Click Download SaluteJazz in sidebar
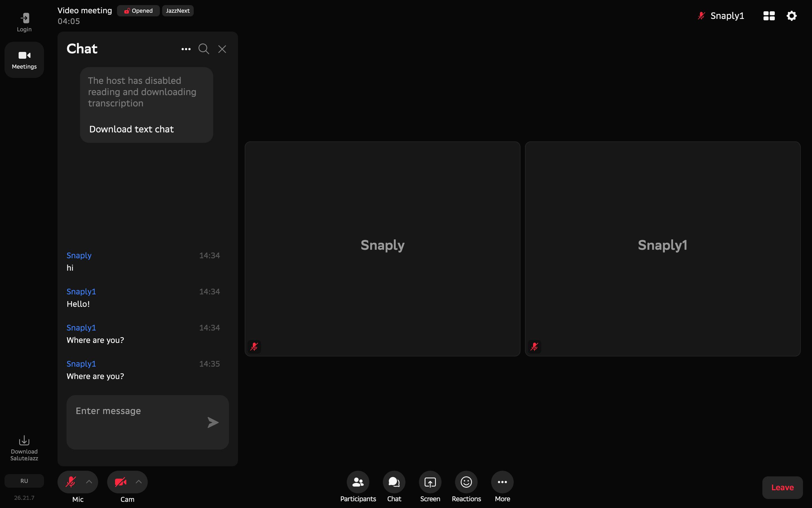The image size is (812, 508). [x=24, y=448]
